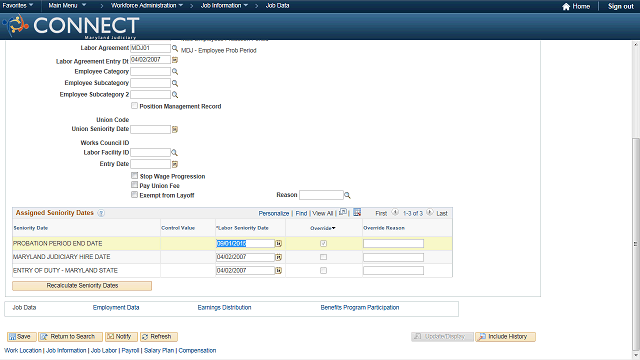Toggle Override for Maryland Judiciary Hire Date

pos(323,257)
